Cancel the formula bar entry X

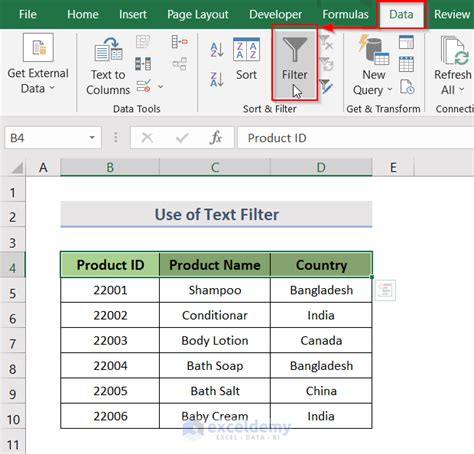[x=147, y=137]
